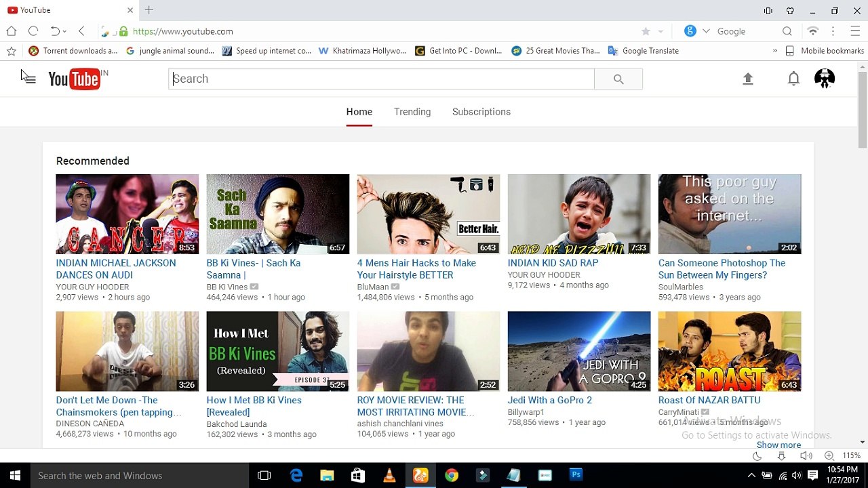This screenshot has height=488, width=868.
Task: Click the 115% zoom level control
Action: tap(851, 456)
